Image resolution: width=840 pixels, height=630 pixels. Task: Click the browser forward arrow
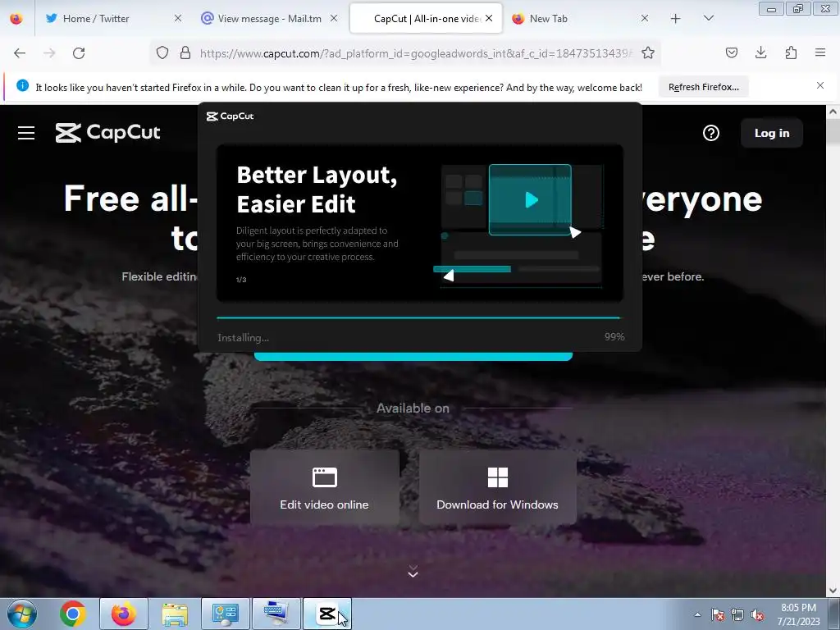(49, 53)
